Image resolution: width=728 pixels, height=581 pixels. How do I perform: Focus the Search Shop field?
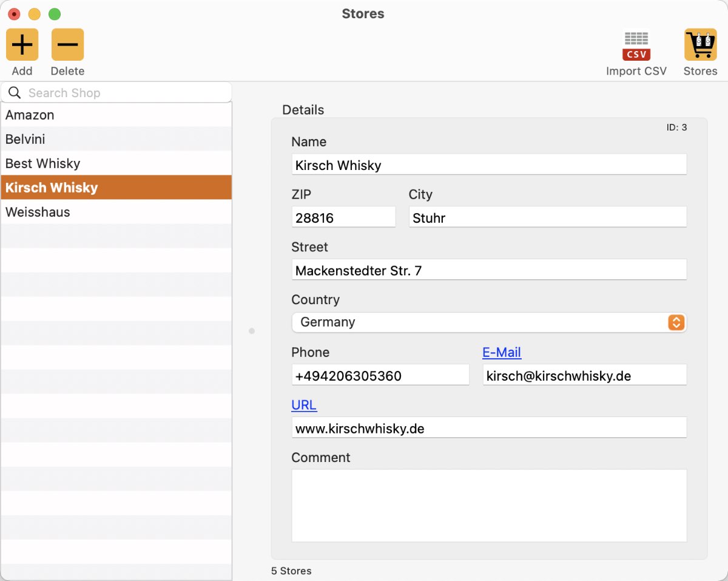[116, 93]
